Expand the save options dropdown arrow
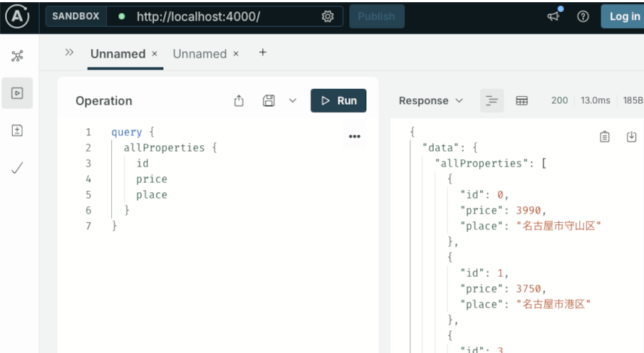Screen dimensions: 644x353 (292, 101)
